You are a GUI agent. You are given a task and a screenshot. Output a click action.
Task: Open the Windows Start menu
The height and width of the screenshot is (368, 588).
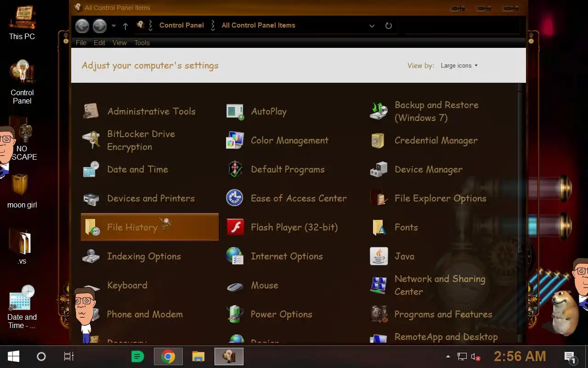[13, 356]
